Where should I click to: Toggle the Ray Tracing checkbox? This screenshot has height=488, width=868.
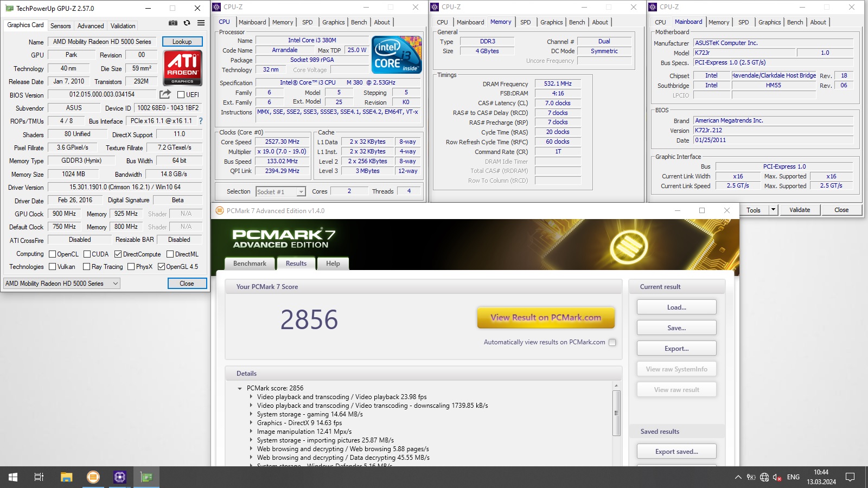[86, 266]
